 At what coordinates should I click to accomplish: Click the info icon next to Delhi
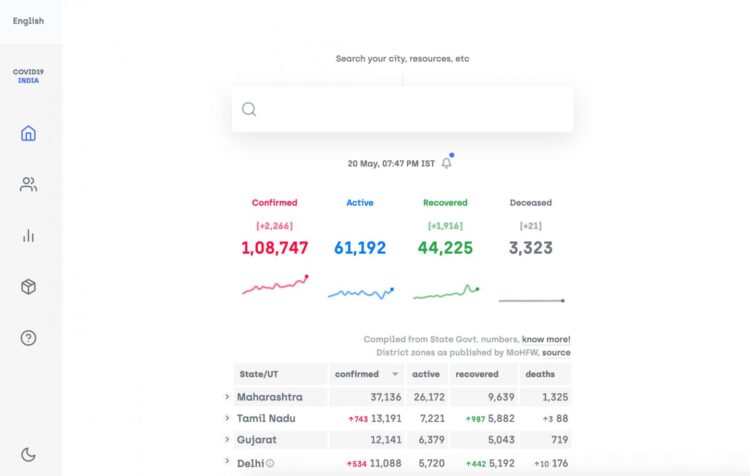[270, 463]
